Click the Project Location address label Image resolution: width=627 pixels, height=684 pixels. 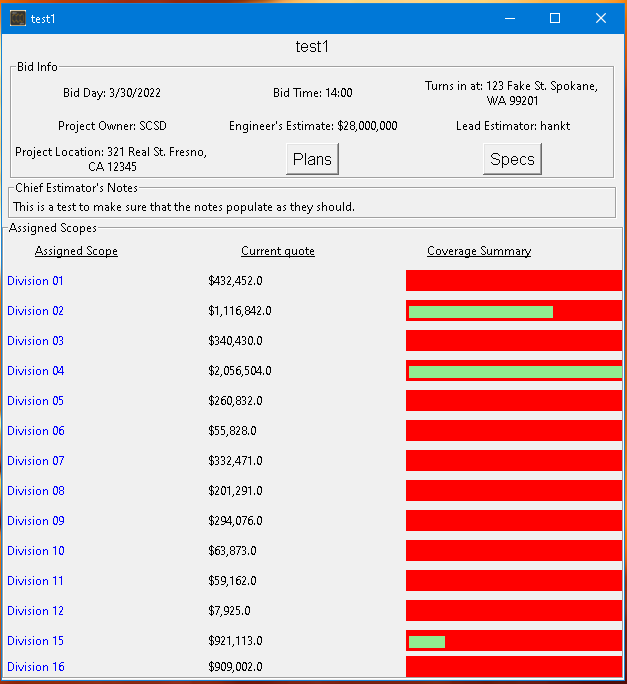tap(111, 159)
